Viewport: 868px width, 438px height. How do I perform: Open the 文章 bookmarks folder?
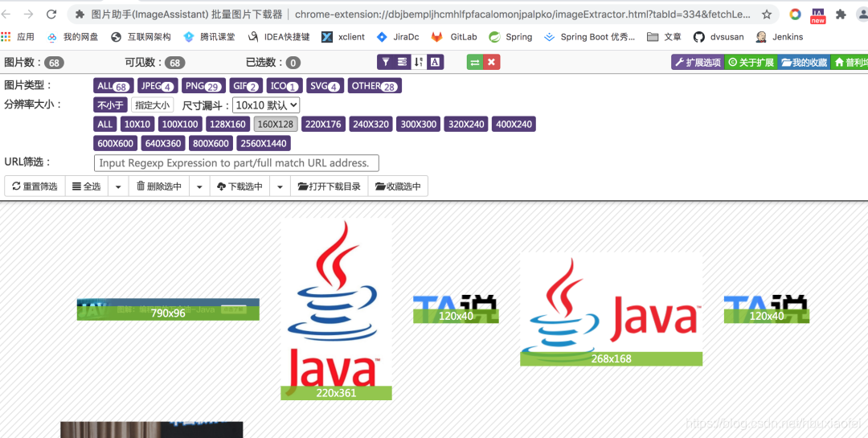(665, 37)
